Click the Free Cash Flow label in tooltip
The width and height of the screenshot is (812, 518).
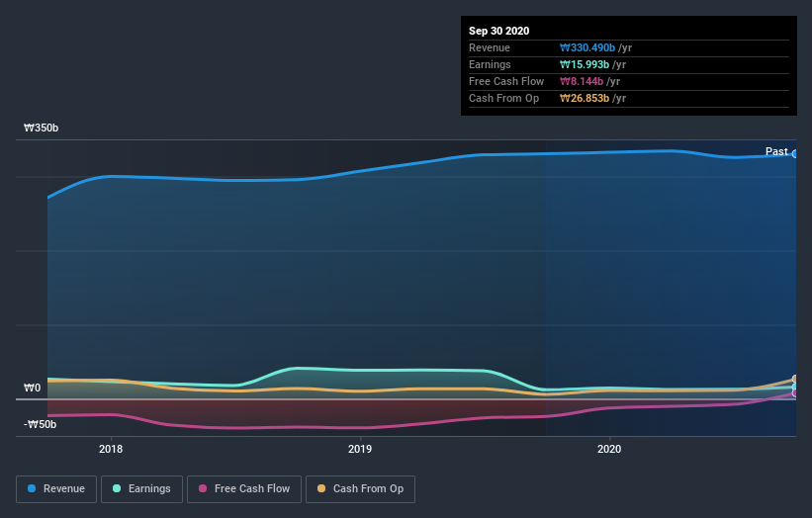coord(506,81)
